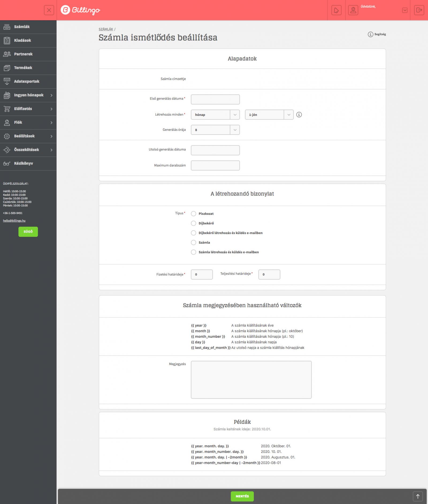Open Partnerek menu item
Screen dimensions: 428x504
pos(28,54)
